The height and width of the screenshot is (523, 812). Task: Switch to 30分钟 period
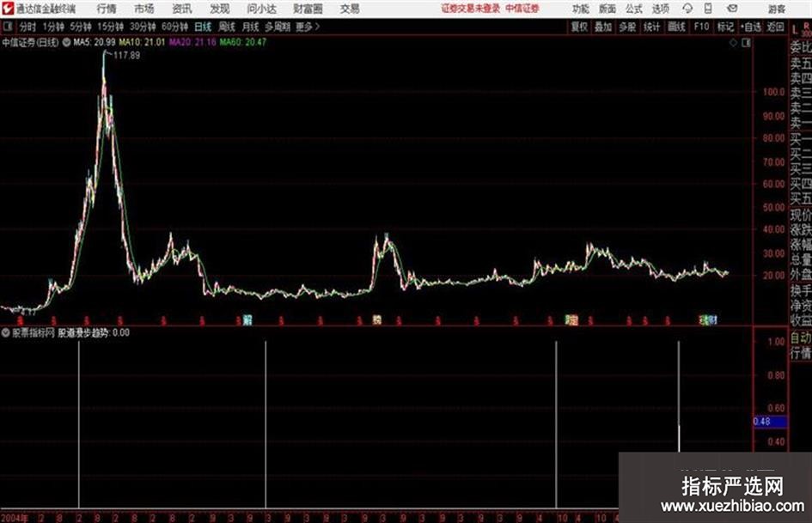pos(143,27)
